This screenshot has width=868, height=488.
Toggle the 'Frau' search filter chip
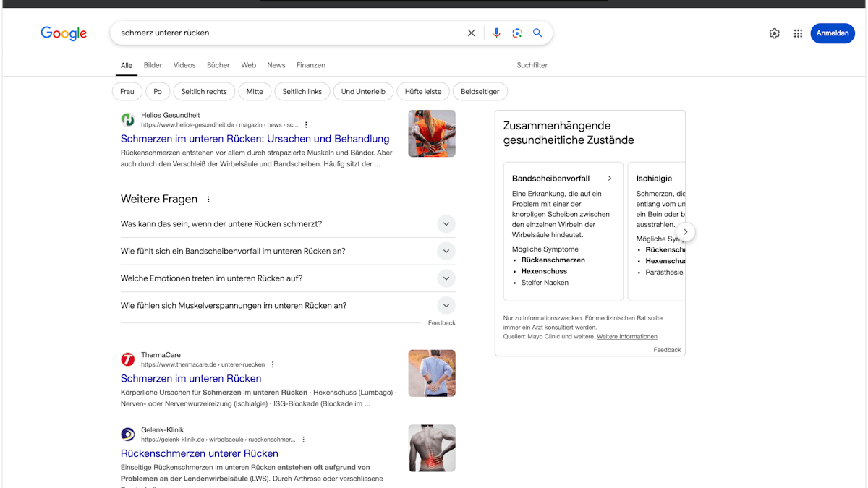[127, 91]
